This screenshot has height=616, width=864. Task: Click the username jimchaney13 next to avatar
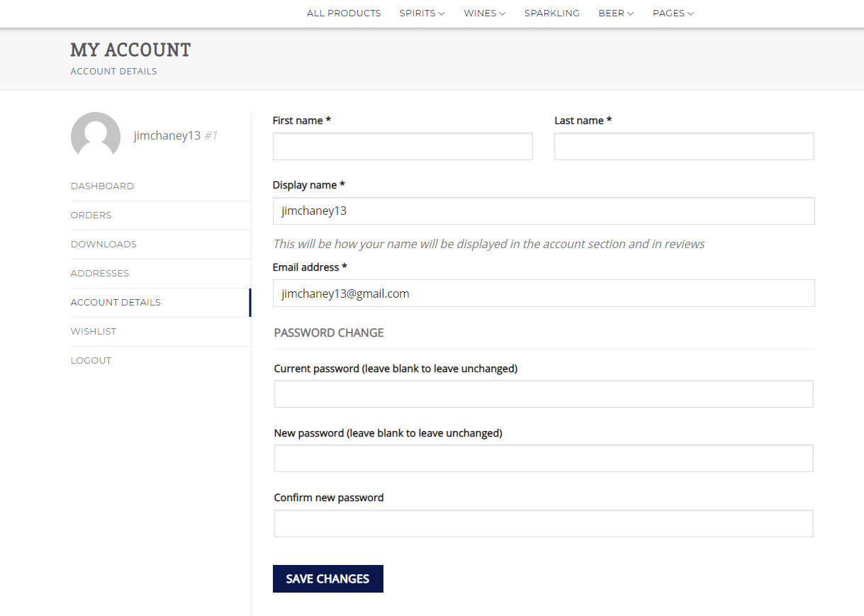click(167, 135)
